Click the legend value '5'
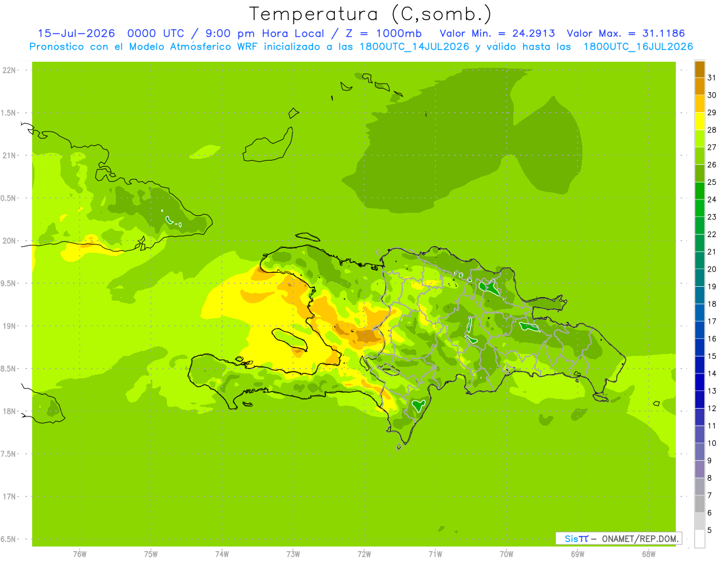The height and width of the screenshot is (562, 728). coord(710,530)
